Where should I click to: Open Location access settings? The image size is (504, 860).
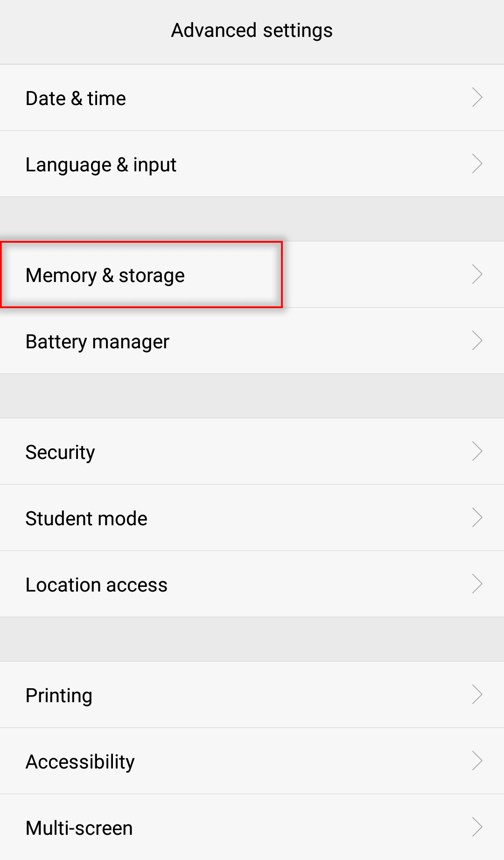pyautogui.click(x=96, y=585)
